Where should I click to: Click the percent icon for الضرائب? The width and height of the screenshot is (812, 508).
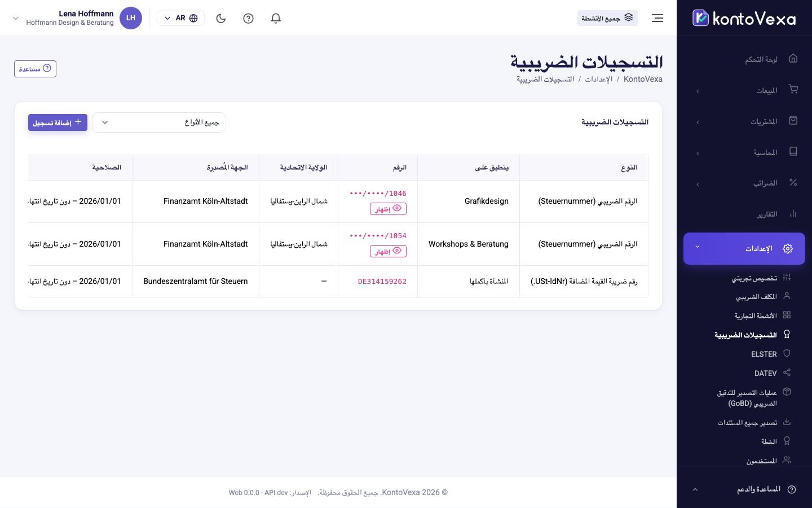click(x=793, y=182)
